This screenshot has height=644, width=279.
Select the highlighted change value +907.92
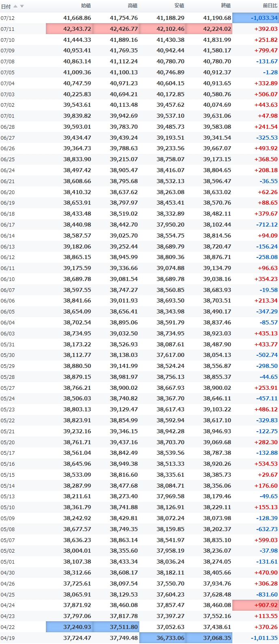(x=256, y=605)
